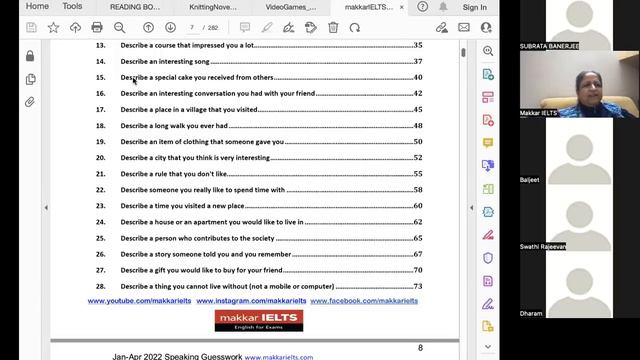This screenshot has height=360, width=640.
Task: Click the Create PDF tool icon
Action: (x=488, y=74)
